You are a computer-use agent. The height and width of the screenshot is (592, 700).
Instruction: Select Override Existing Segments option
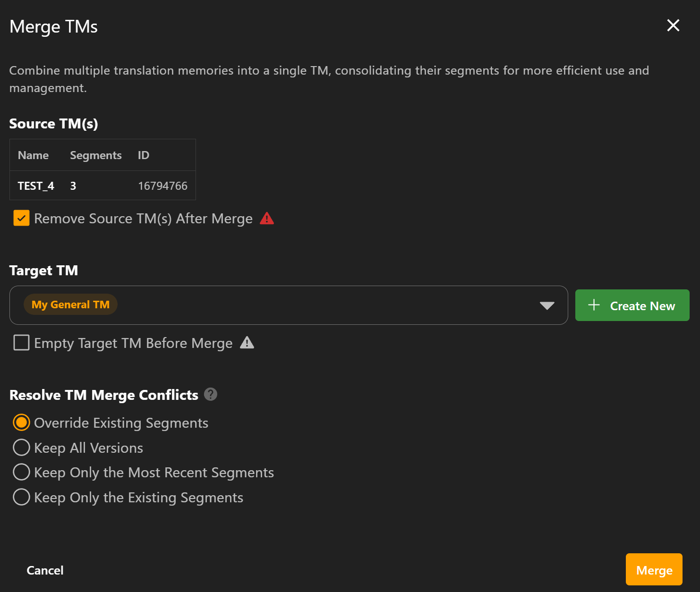coord(21,423)
